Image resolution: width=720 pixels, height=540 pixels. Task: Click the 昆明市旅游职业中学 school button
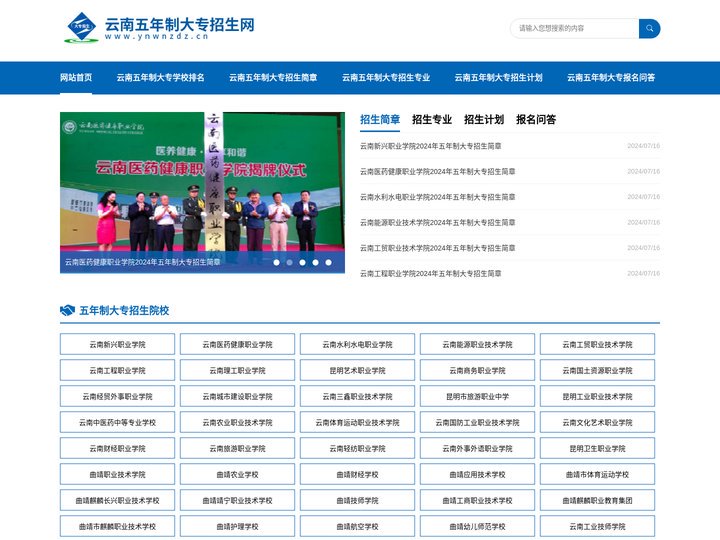click(x=477, y=396)
